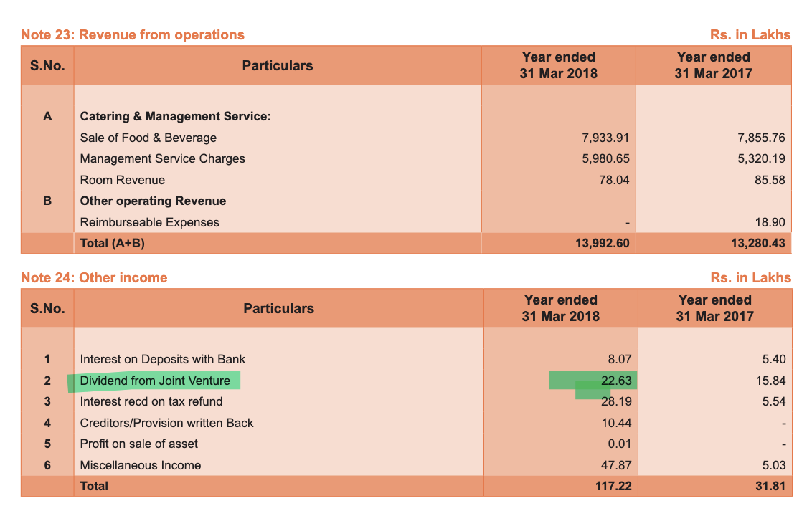
Task: Select the Management Service Charges label
Action: 162,158
